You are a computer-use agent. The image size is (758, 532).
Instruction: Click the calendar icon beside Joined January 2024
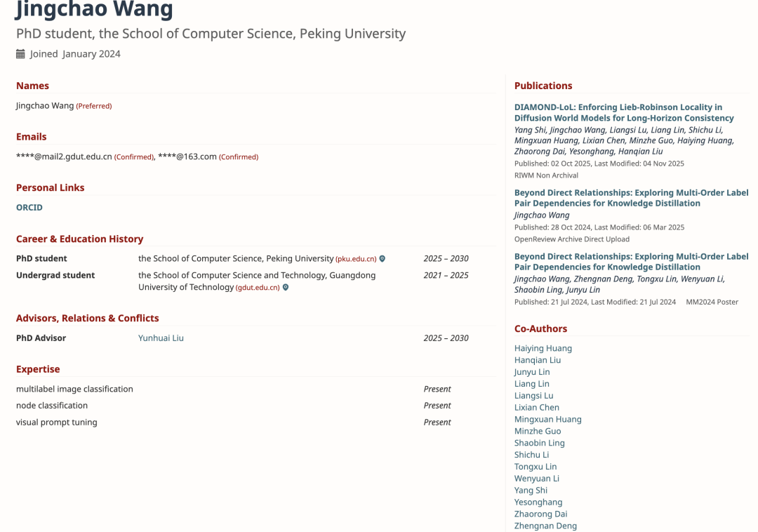[20, 53]
